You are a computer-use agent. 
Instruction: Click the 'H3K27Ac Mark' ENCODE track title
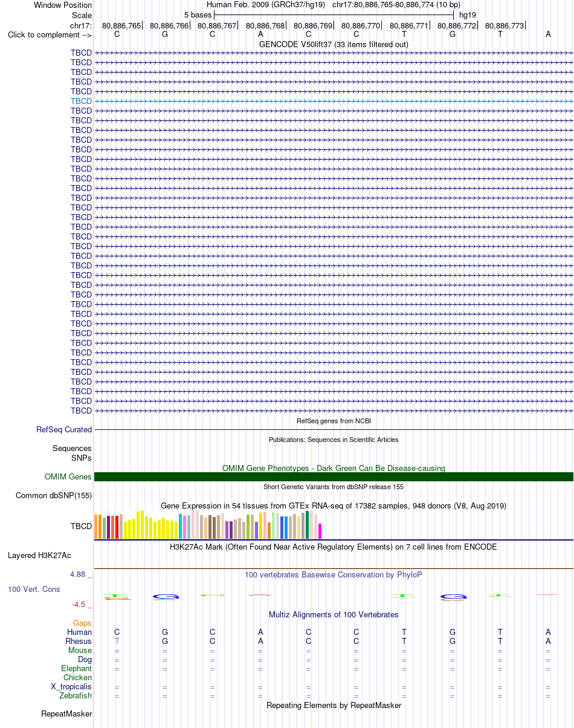[x=334, y=547]
